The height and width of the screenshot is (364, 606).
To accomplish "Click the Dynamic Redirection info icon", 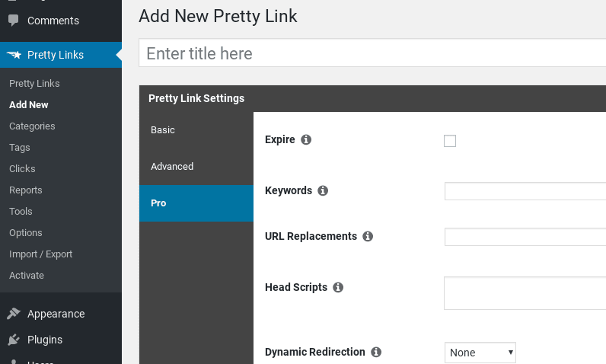I will (376, 352).
